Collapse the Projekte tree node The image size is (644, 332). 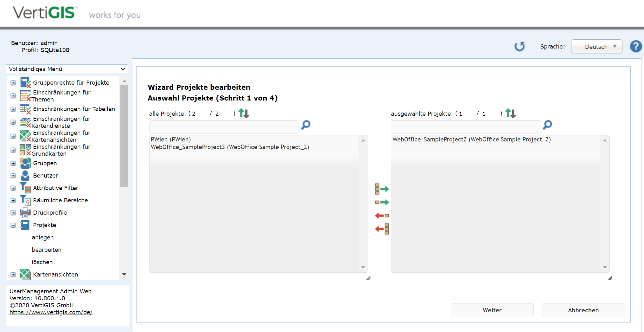[13, 225]
